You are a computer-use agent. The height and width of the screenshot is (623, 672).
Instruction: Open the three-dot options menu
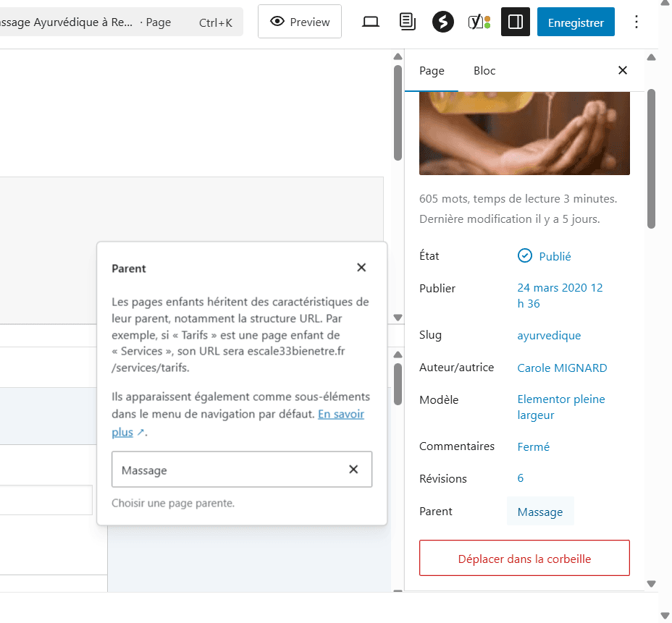click(637, 22)
